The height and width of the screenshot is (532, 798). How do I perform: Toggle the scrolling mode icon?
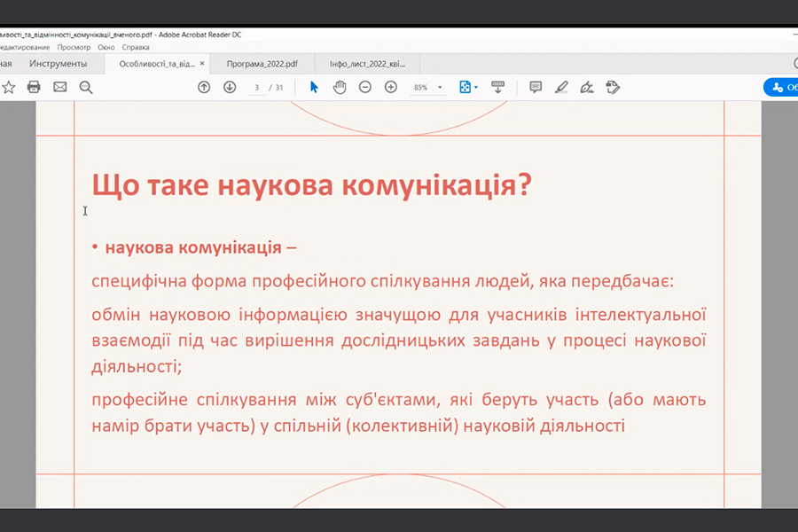click(497, 87)
